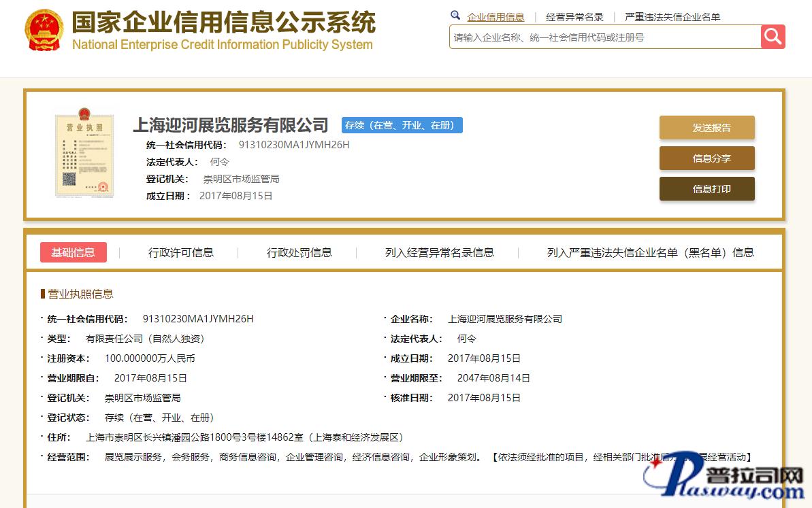Open the 行政处罚信息 tab
Image resolution: width=812 pixels, height=508 pixels.
(299, 252)
